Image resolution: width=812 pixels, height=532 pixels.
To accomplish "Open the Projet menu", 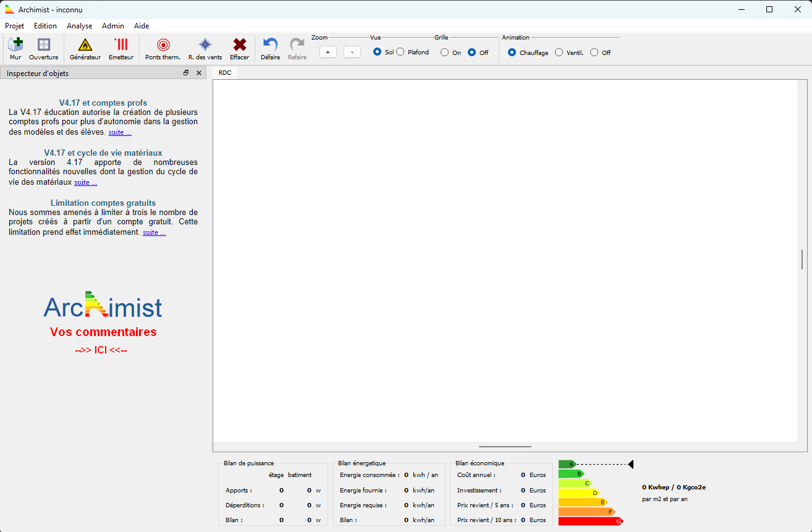I will coord(15,26).
